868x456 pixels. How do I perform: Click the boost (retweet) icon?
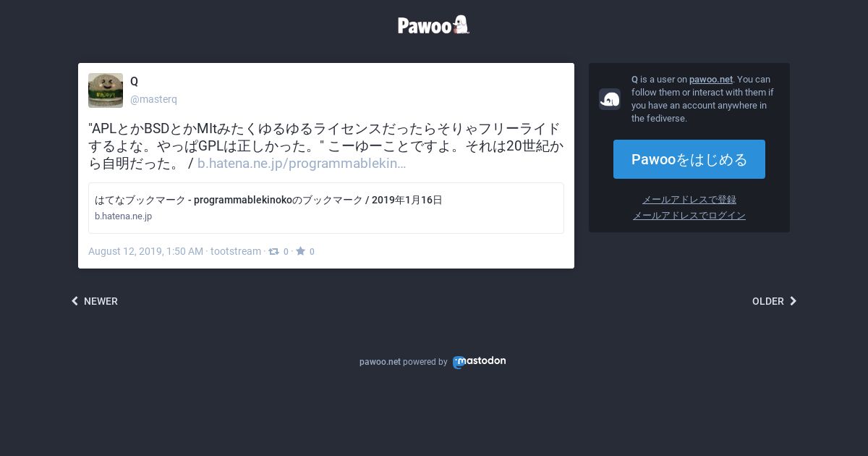(x=273, y=251)
